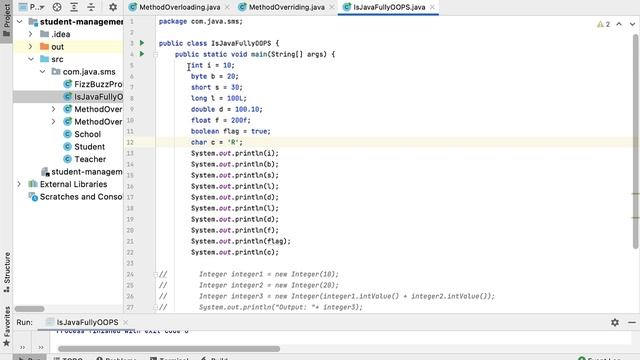
Task: Go to next highlighted error arrow
Action: coord(632,24)
